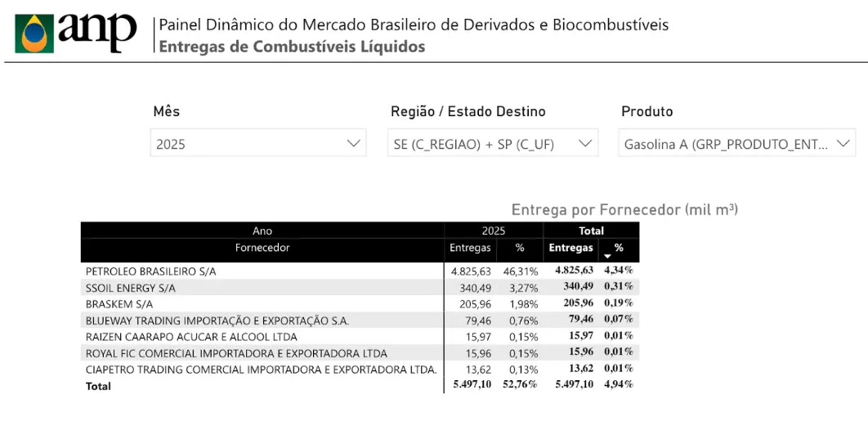Click the Total Entregas column header
Viewport: 868px width, 426px height.
pyautogui.click(x=570, y=248)
